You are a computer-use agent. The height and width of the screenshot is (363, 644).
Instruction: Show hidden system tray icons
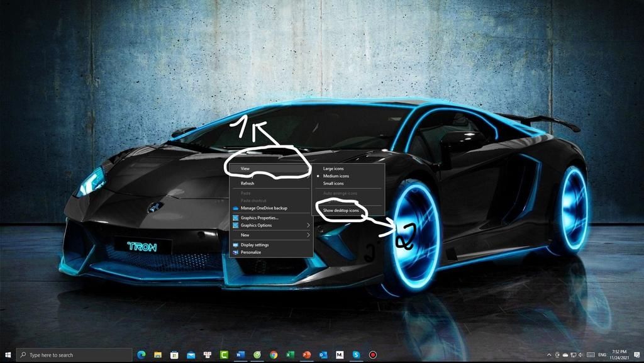click(549, 355)
